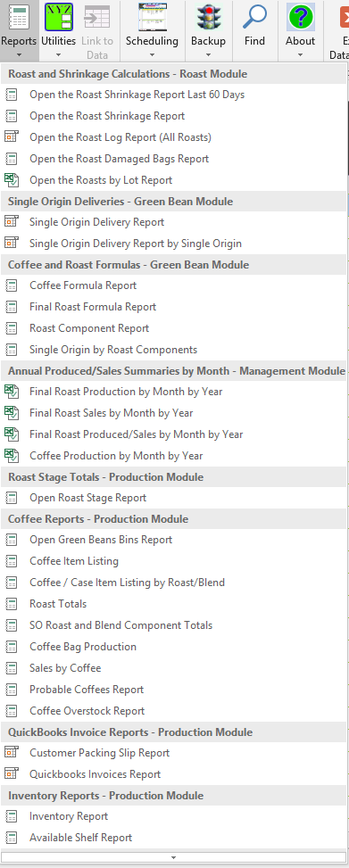Click icon beside Roast Component Report
The height and width of the screenshot is (868, 349).
click(12, 328)
